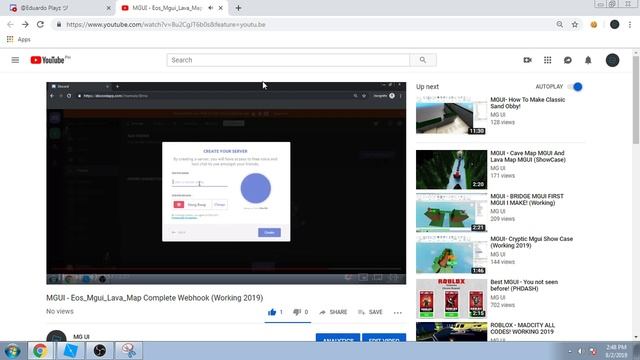Click the Share button

click(333, 312)
